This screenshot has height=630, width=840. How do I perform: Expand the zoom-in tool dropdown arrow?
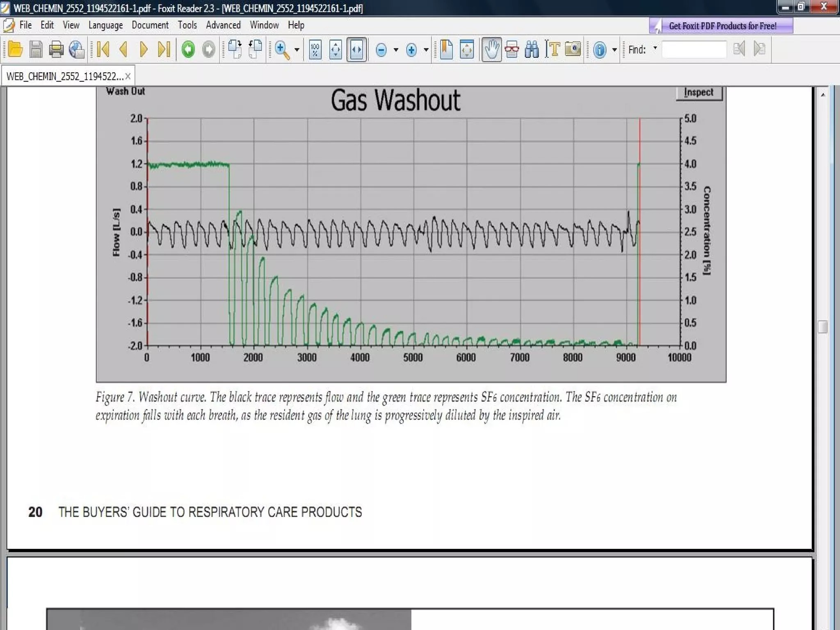tap(297, 50)
